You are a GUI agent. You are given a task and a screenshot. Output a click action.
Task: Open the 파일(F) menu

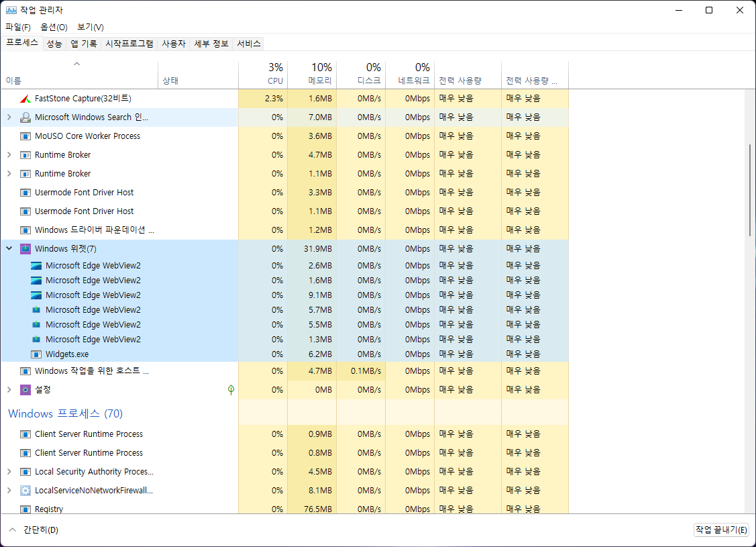[x=18, y=27]
